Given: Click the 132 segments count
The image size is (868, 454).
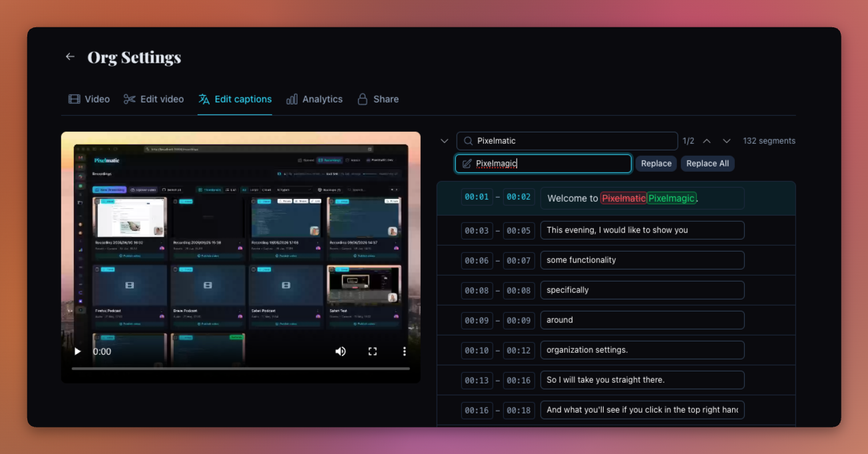Looking at the screenshot, I should 769,141.
